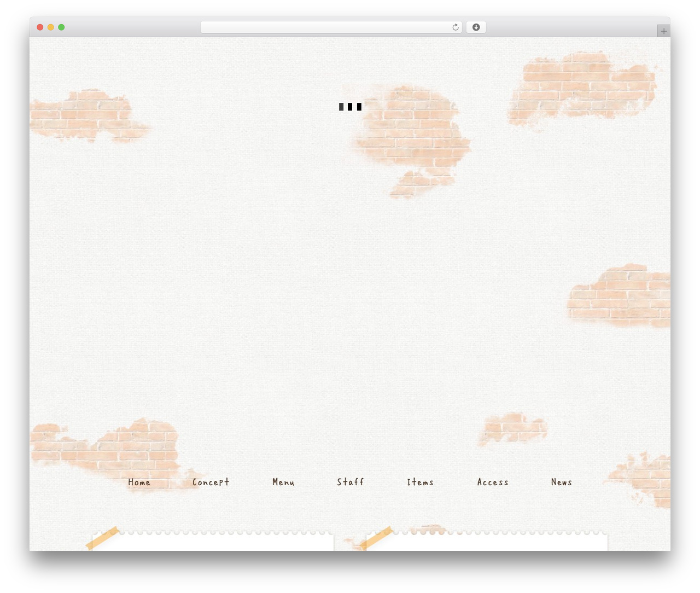
Task: Open the Home navigation link
Action: 139,482
